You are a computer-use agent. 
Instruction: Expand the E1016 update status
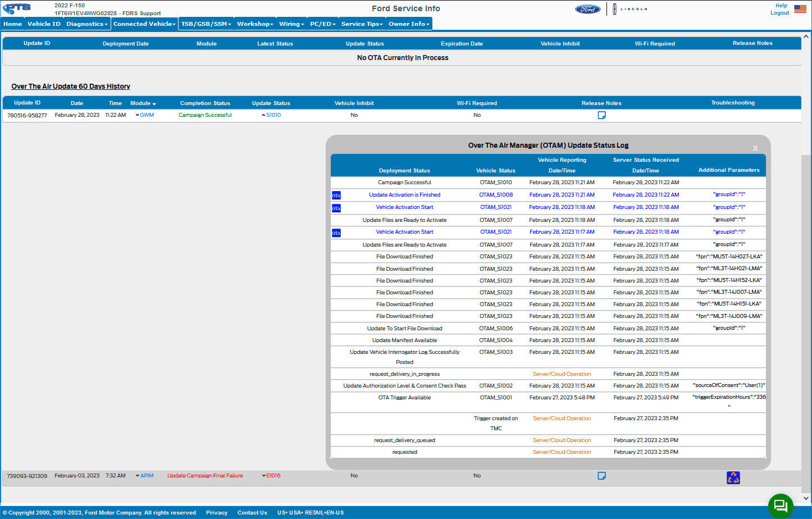[x=271, y=476]
